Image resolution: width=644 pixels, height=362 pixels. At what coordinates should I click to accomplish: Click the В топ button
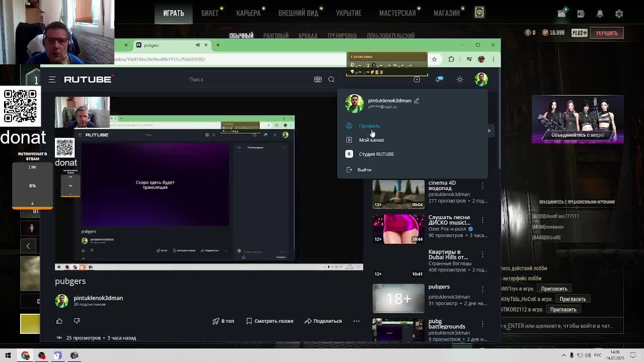point(223,321)
